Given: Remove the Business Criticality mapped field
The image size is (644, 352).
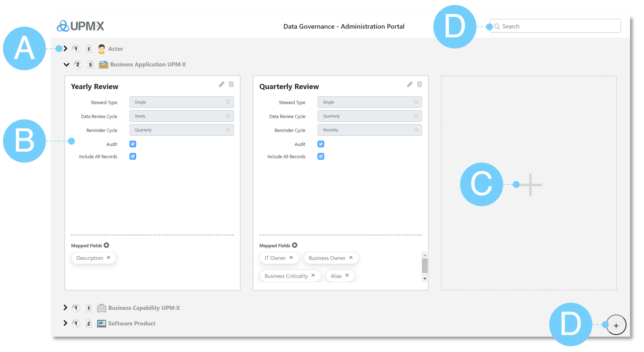Looking at the screenshot, I should coord(313,275).
